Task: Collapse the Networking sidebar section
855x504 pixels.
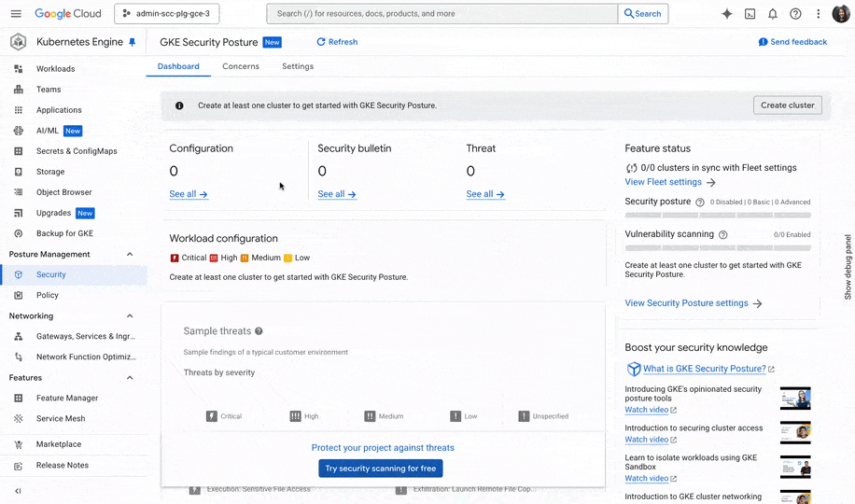Action: pos(130,316)
